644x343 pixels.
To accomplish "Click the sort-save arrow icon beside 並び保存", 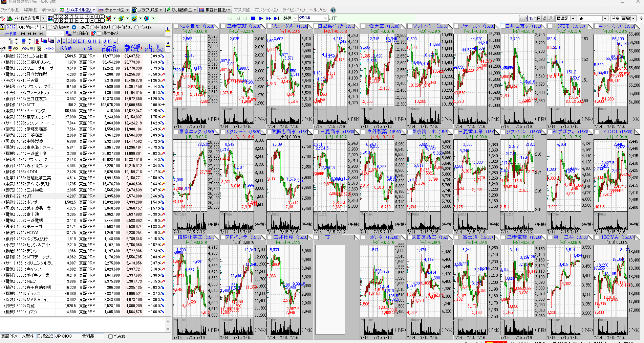I will pos(68,33).
